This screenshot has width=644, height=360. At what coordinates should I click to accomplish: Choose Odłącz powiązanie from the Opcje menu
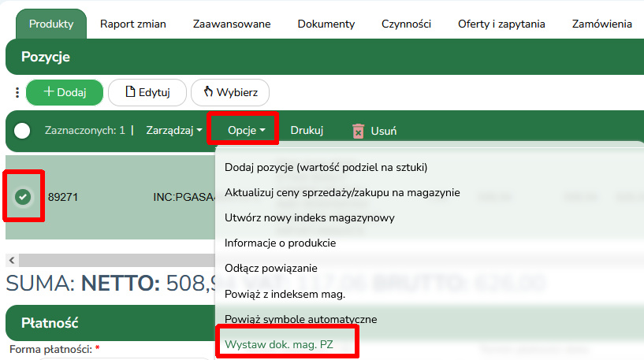click(271, 268)
